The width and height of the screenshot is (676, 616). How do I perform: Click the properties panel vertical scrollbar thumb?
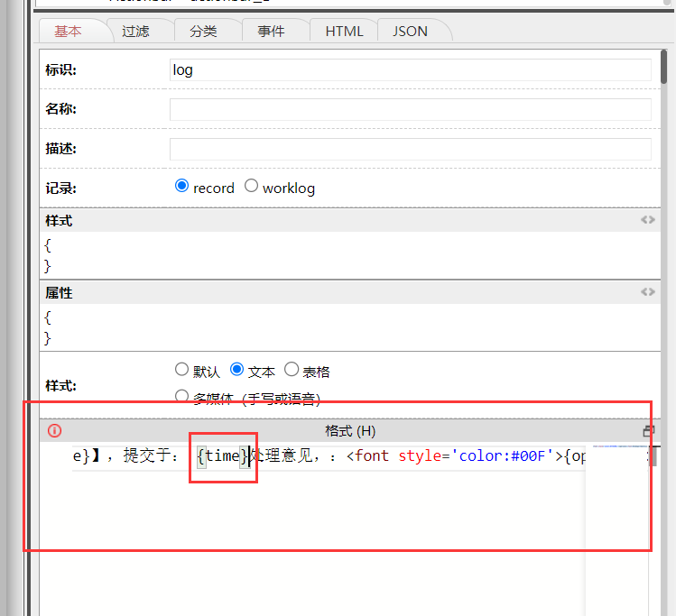pos(664,67)
